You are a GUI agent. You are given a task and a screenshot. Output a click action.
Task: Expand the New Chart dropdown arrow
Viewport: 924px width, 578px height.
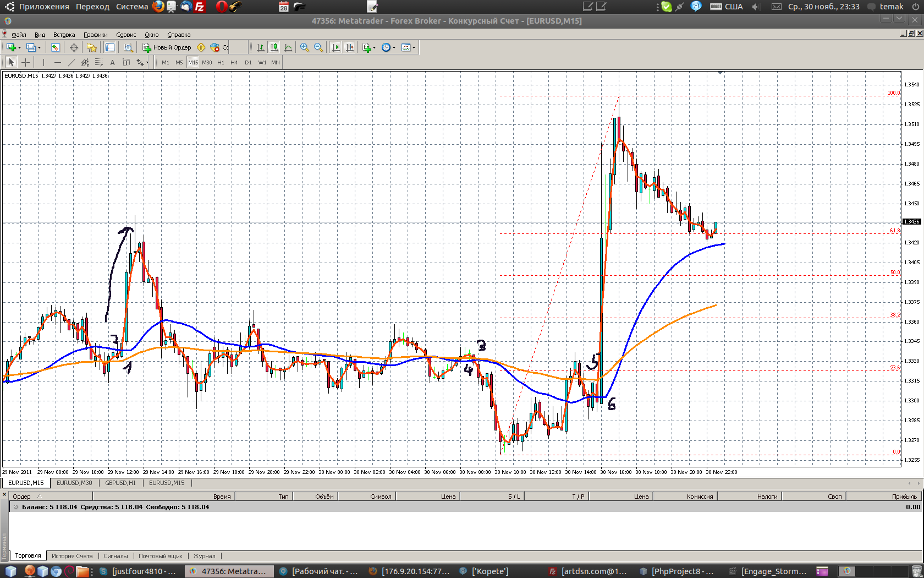pos(19,48)
